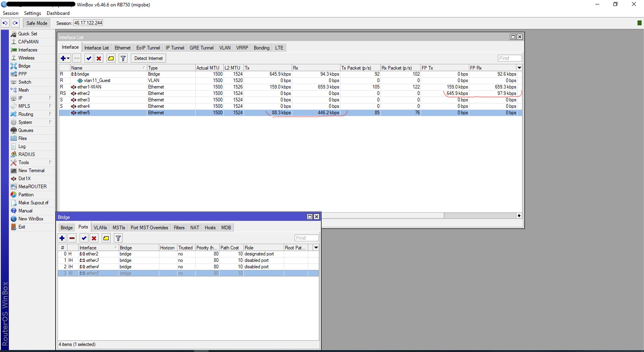The width and height of the screenshot is (644, 352).
Task: Open the Interfaces sidebar item
Action: [28, 50]
